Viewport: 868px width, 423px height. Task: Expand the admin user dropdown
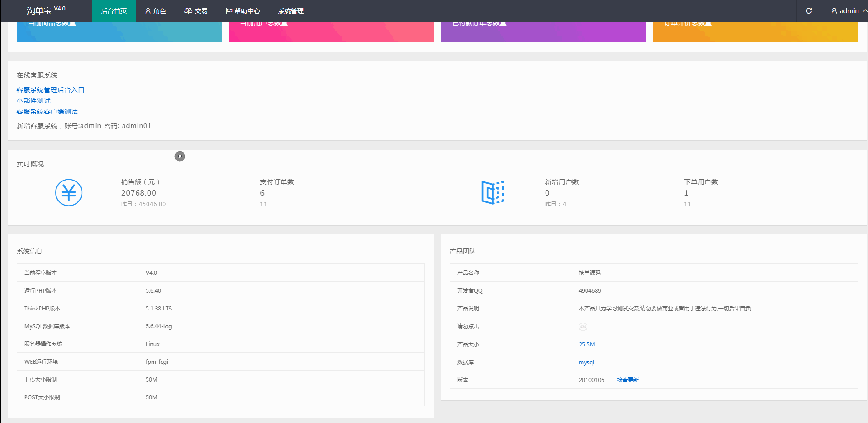coord(848,11)
